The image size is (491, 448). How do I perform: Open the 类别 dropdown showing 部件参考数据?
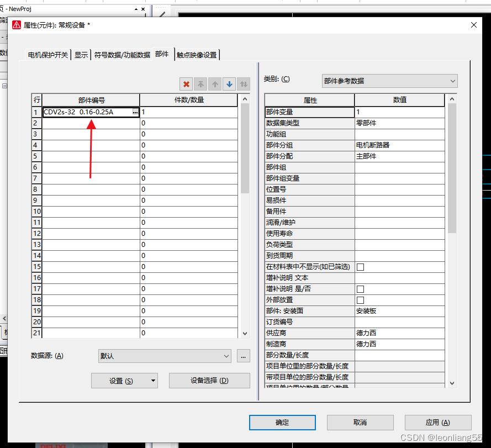pyautogui.click(x=389, y=81)
